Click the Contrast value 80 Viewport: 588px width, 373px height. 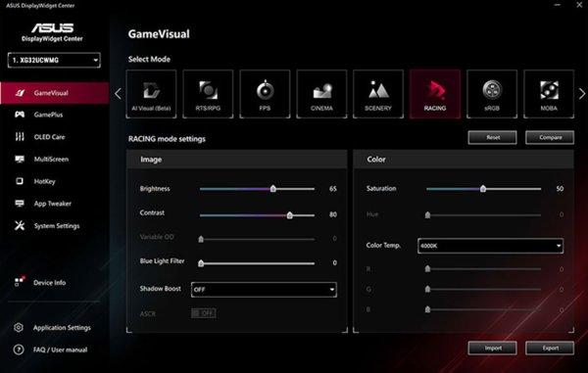(333, 214)
